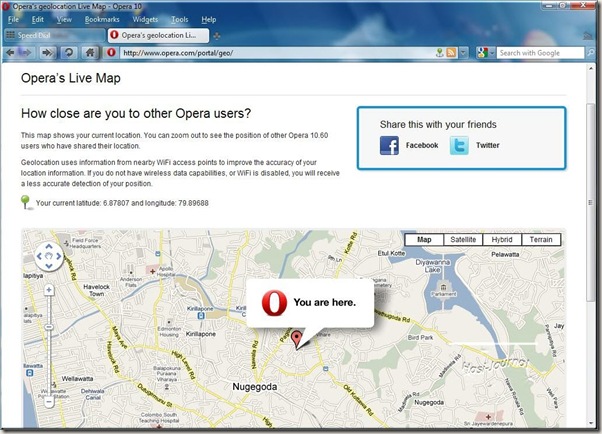The height and width of the screenshot is (434, 602).
Task: Open the closed tabs trash icon
Action: [588, 36]
